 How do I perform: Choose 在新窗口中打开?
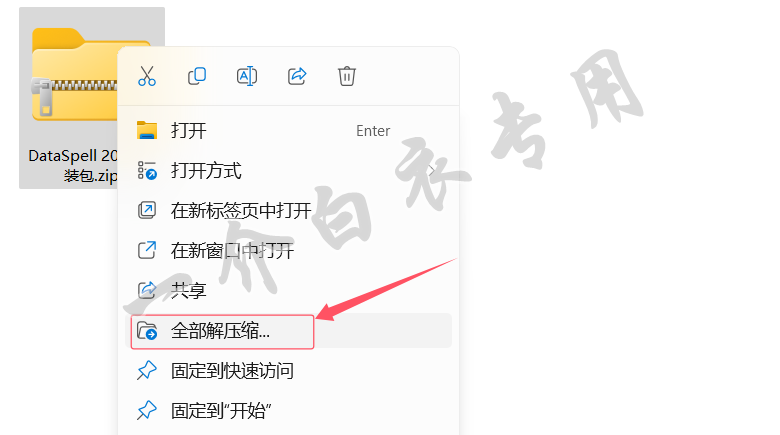coord(289,250)
